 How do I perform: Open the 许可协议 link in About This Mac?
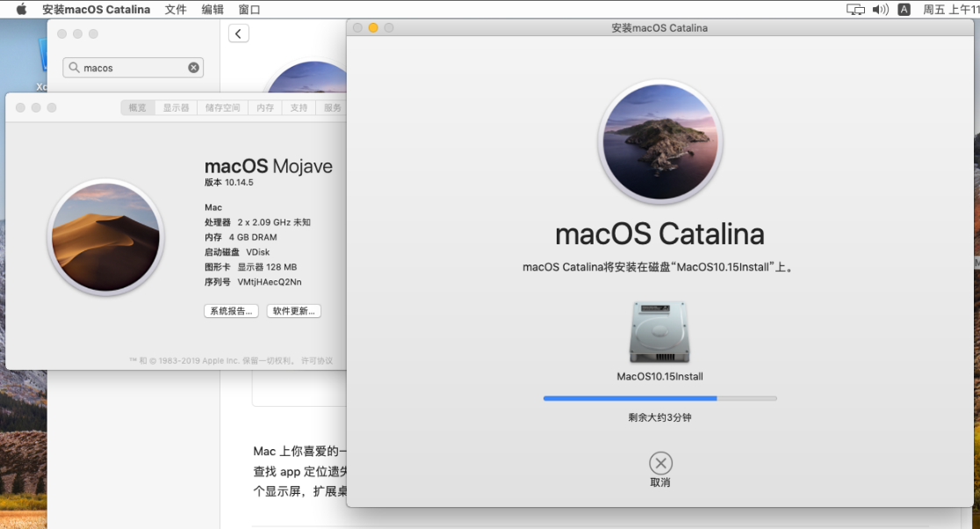(317, 361)
